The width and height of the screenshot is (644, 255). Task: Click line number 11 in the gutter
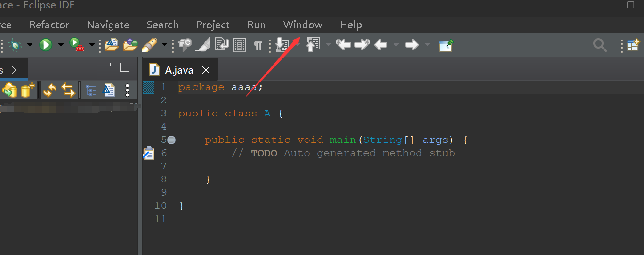(x=161, y=219)
